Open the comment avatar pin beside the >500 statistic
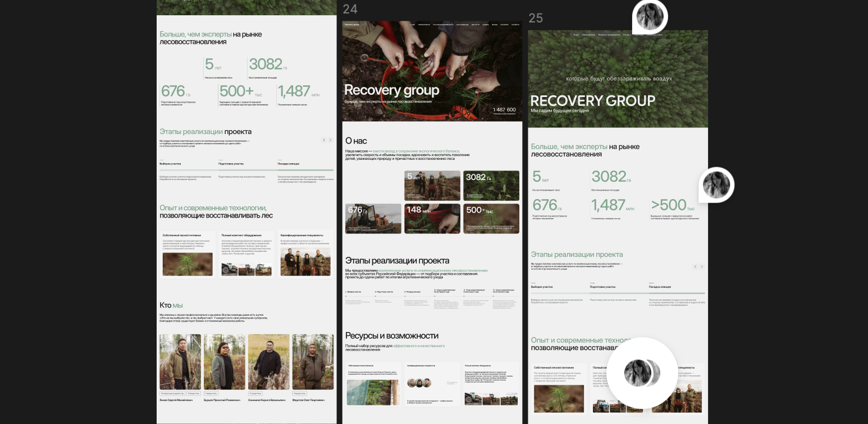This screenshot has width=868, height=424. (x=716, y=185)
